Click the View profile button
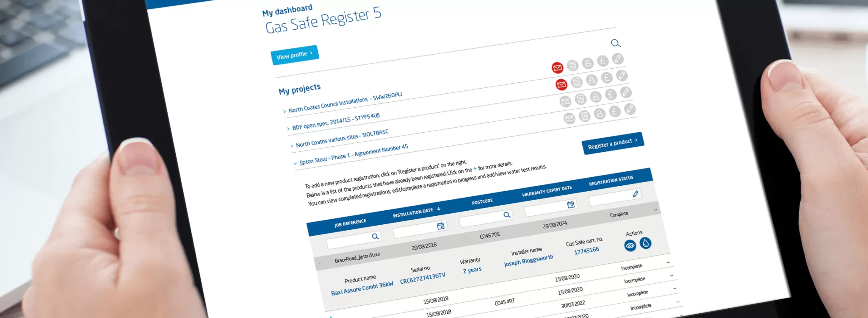Screen dimensions: 868x318 (295, 55)
